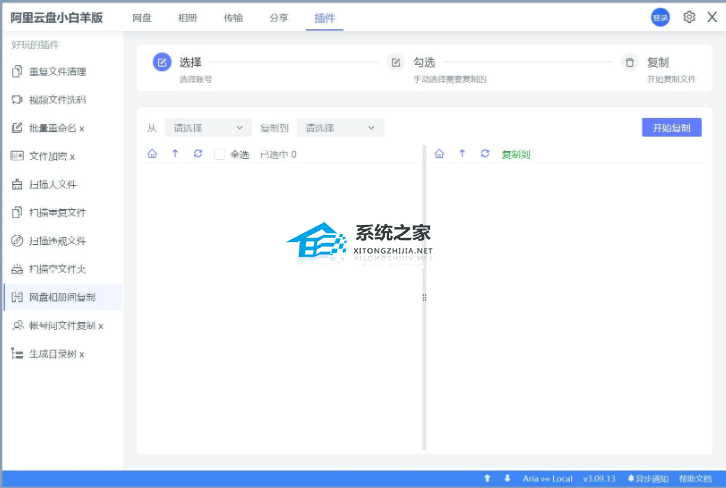Go to home folder in right pane
726x488 pixels.
coord(439,154)
